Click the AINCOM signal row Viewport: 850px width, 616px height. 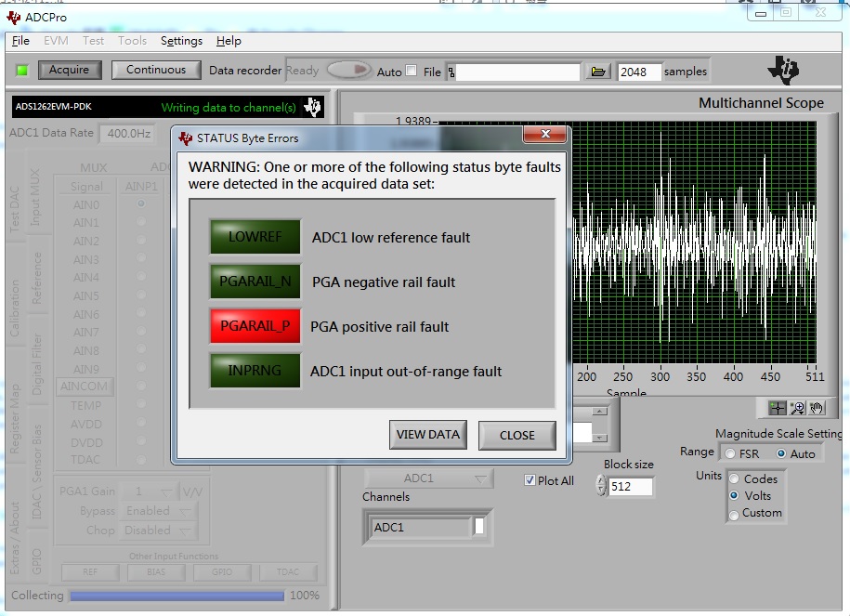(x=85, y=387)
